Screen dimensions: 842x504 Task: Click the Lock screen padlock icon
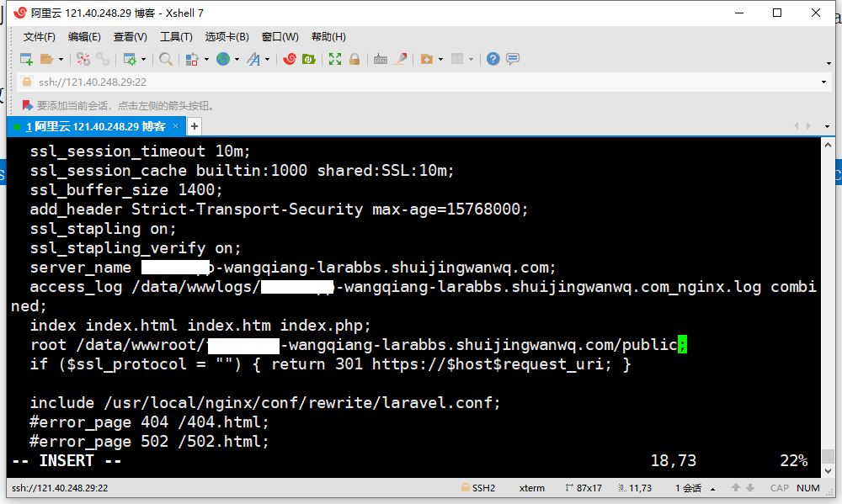pos(354,59)
